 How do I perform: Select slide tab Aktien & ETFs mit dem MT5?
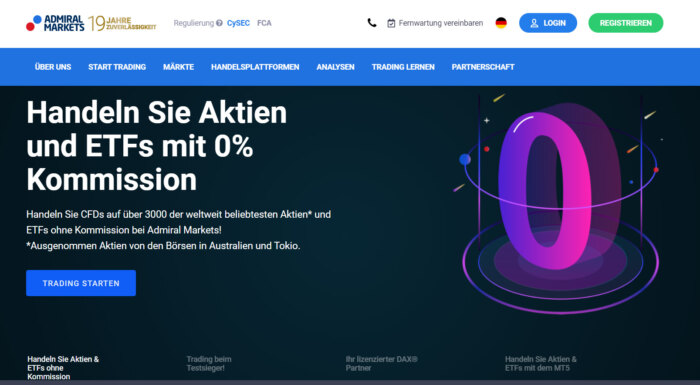[541, 364]
